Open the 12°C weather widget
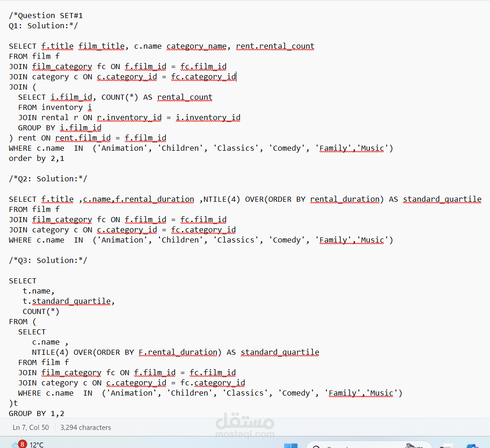Image resolution: width=490 pixels, height=448 pixels. pos(27,444)
